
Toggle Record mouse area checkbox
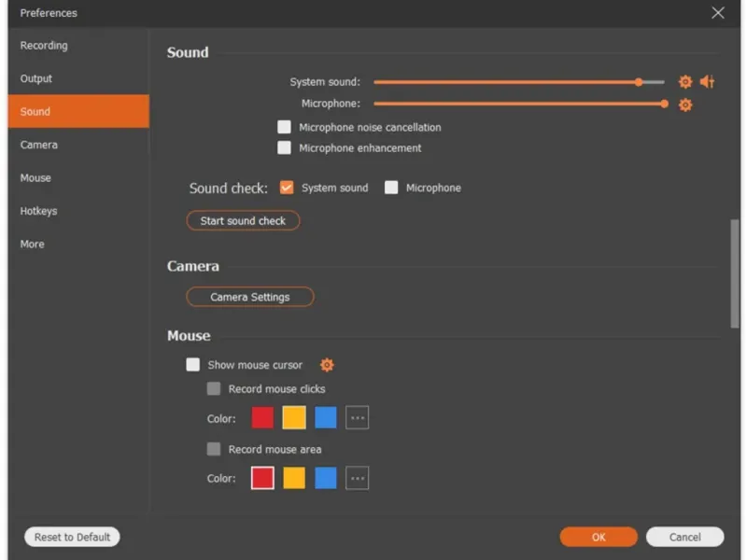(214, 449)
